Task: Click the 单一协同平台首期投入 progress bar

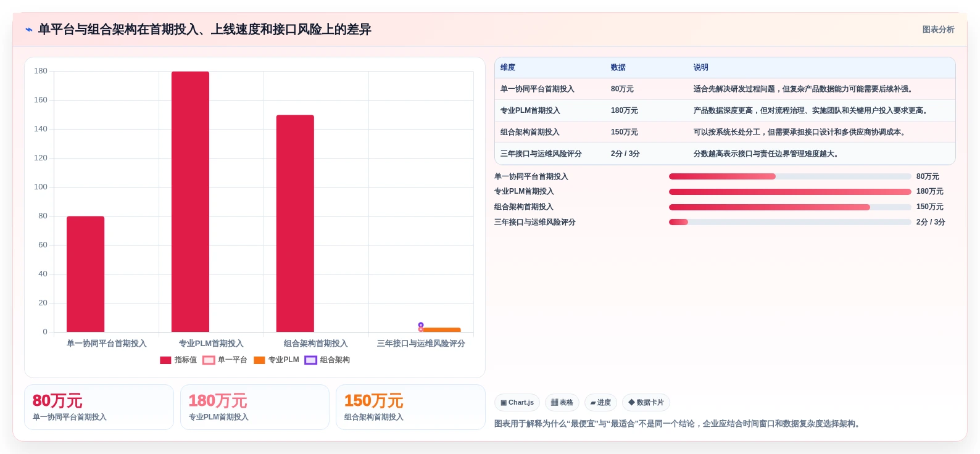Action: [790, 177]
